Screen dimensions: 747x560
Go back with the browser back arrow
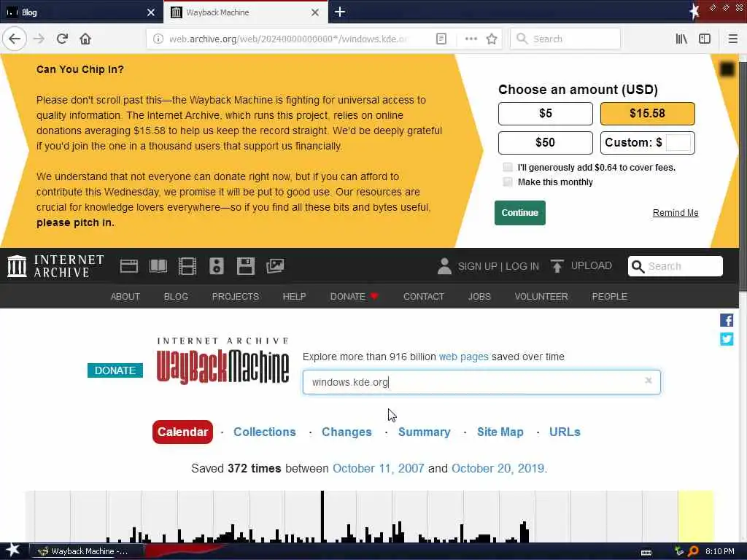point(15,39)
